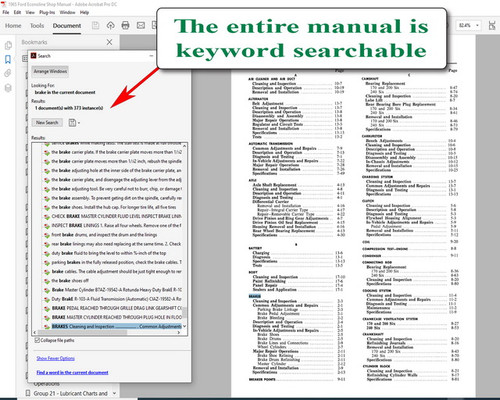500x400 pixels.
Task: Close the Bookmarks panel
Action: point(109,42)
